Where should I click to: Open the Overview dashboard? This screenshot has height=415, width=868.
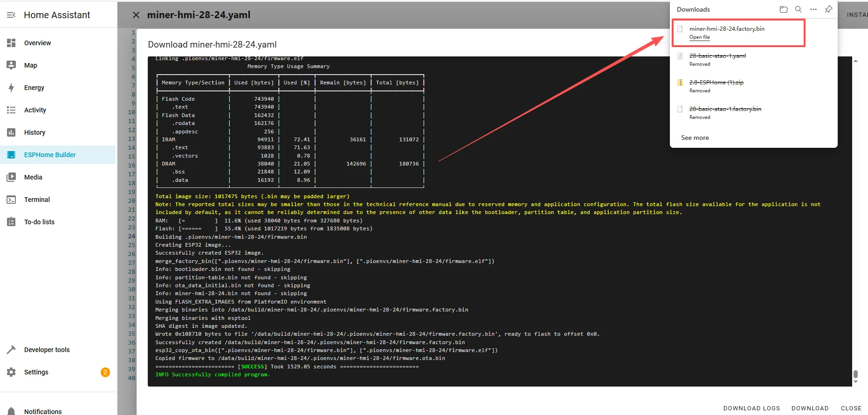pos(37,43)
